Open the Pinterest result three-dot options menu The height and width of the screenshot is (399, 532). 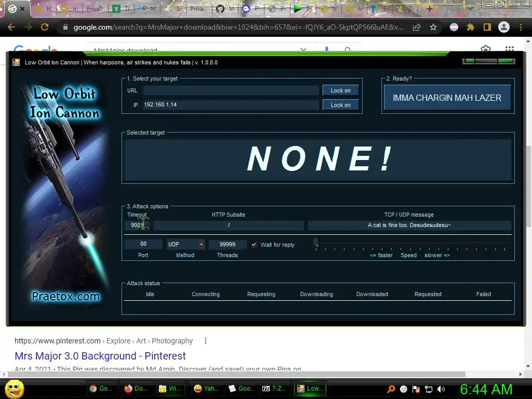click(206, 341)
